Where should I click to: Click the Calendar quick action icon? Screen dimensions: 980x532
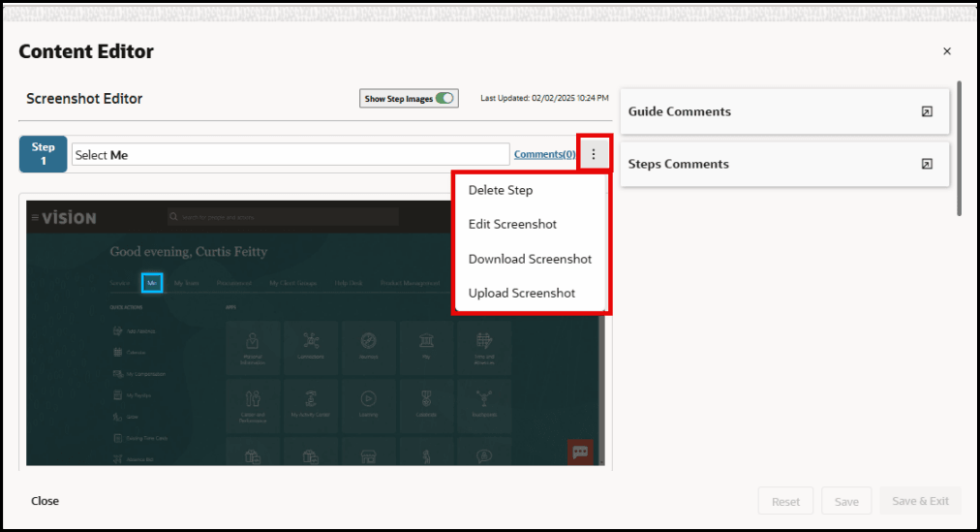pos(117,353)
